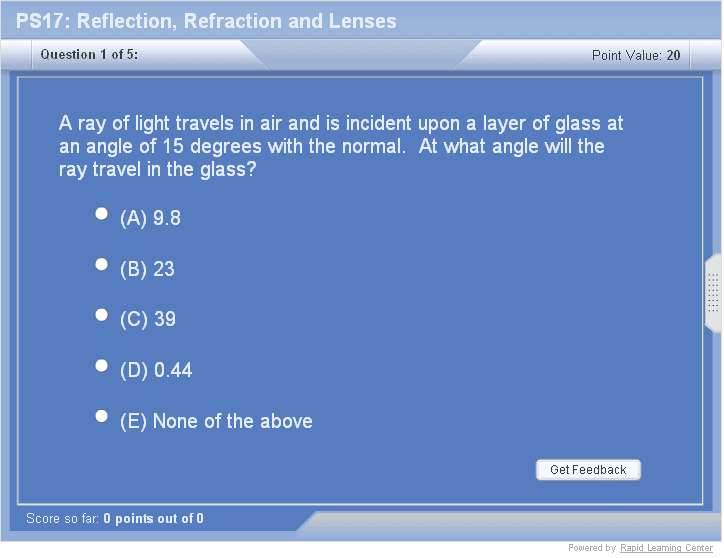Click the "(C) 39" answer text

coord(148,319)
